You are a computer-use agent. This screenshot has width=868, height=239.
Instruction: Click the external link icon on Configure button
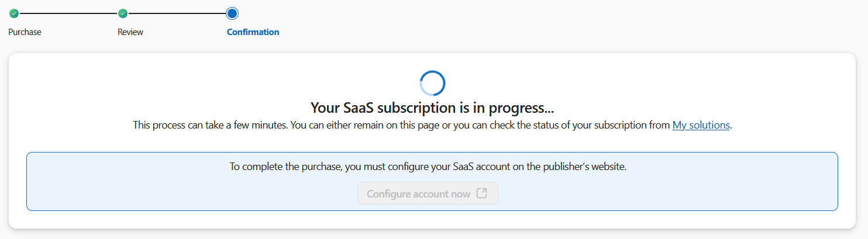[482, 193]
